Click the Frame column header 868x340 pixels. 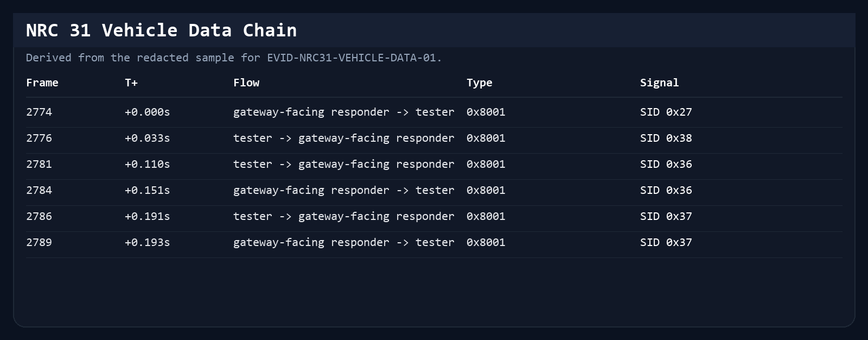point(42,83)
